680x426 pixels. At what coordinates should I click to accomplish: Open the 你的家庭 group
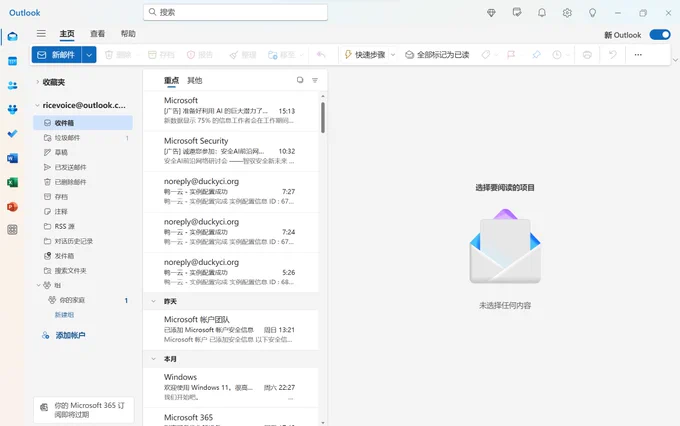pyautogui.click(x=83, y=300)
